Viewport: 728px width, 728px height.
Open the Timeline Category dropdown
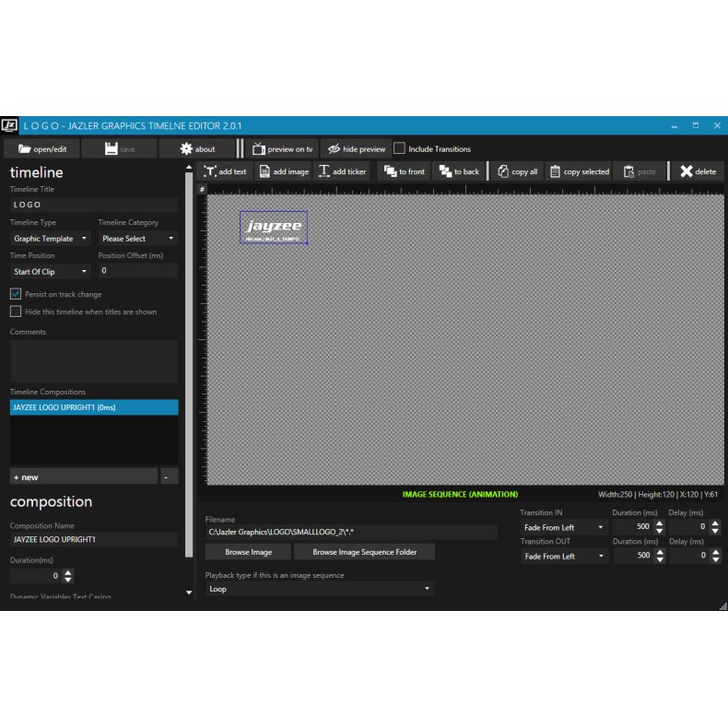pyautogui.click(x=138, y=238)
